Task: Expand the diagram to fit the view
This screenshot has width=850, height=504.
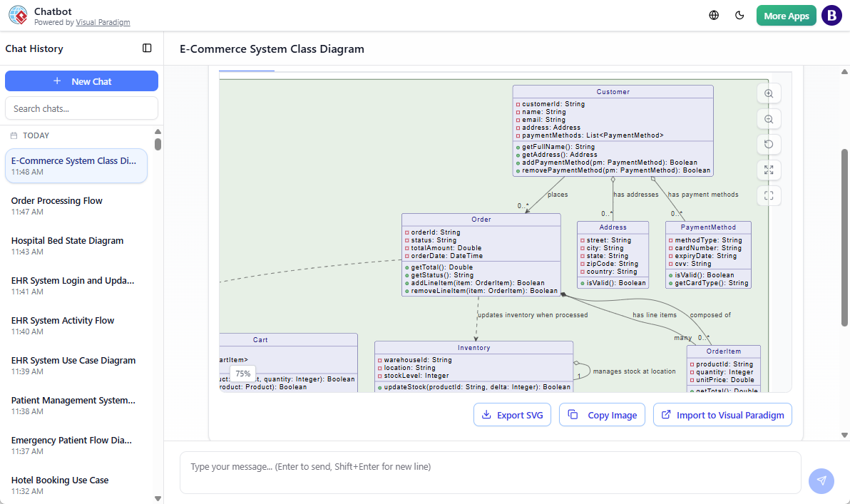Action: coord(768,170)
